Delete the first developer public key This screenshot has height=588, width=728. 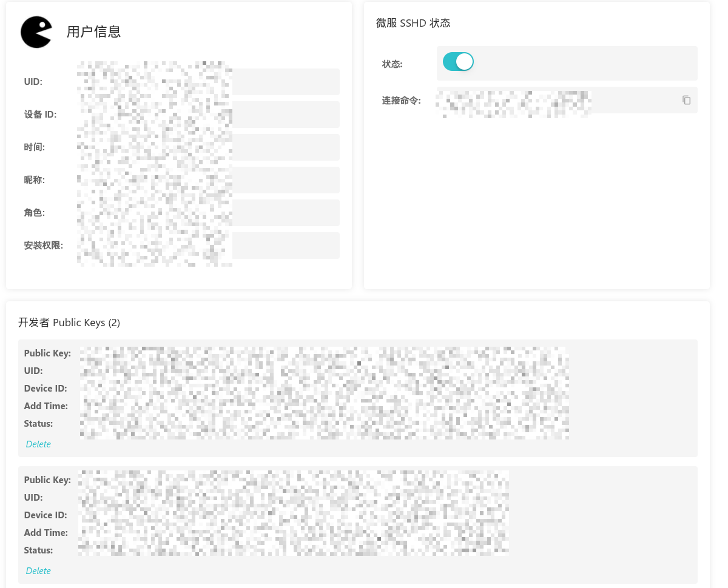pyautogui.click(x=38, y=444)
